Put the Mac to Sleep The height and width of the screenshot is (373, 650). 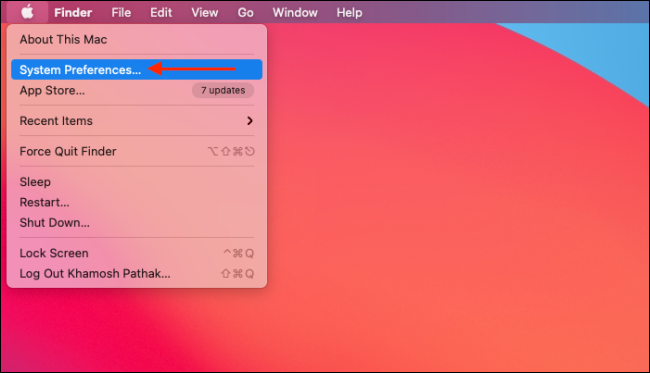137,182
